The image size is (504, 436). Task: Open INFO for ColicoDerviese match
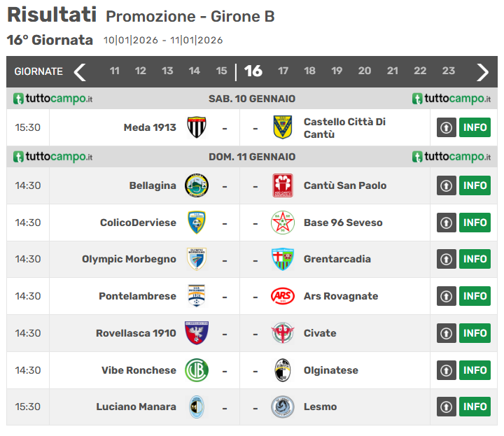coord(475,223)
